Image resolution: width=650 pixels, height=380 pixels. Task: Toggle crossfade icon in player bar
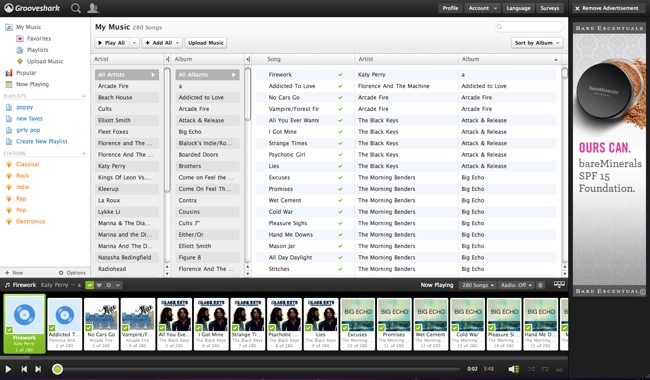(x=559, y=369)
